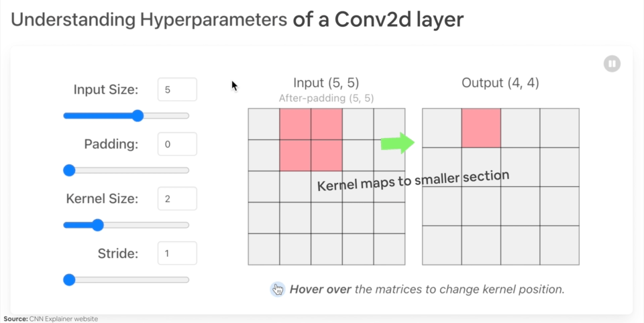This screenshot has height=323, width=644.
Task: Click the bottom-right cell of the Output matrix
Action: coord(559,245)
